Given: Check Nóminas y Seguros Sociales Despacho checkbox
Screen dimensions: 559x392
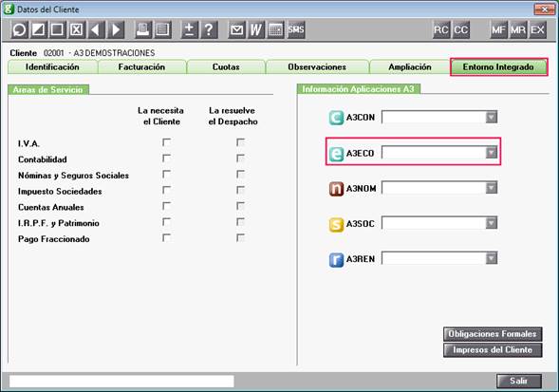Looking at the screenshot, I should click(241, 174).
